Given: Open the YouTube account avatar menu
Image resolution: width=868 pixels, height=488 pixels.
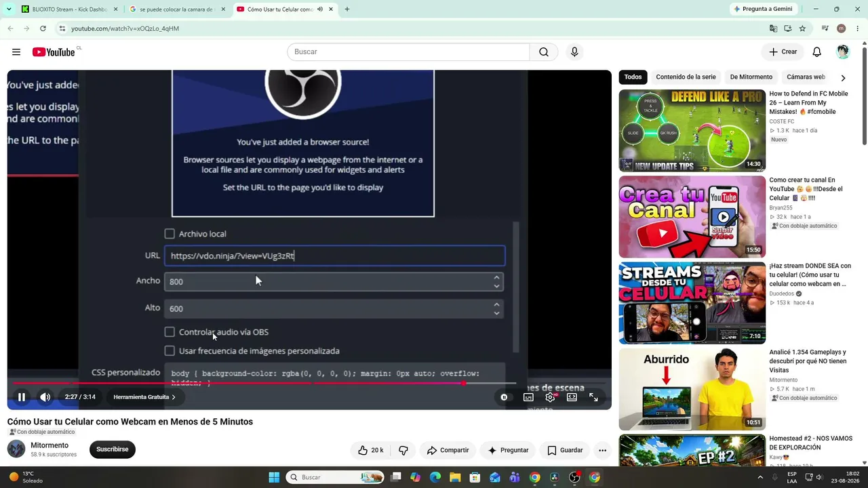Looking at the screenshot, I should tap(843, 52).
